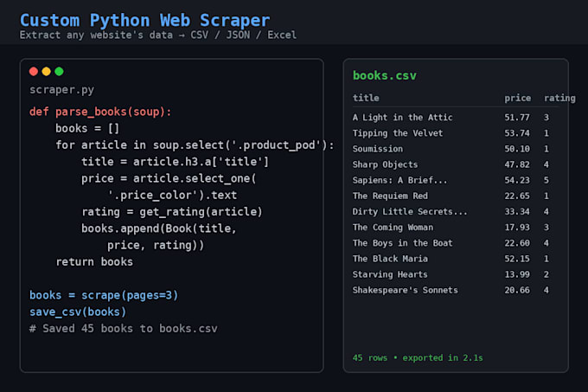Click the green maximize dot in code window
This screenshot has width=588, height=392.
tap(59, 71)
